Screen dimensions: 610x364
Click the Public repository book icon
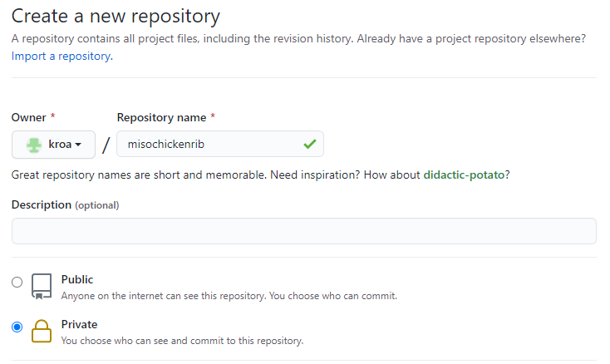(42, 287)
